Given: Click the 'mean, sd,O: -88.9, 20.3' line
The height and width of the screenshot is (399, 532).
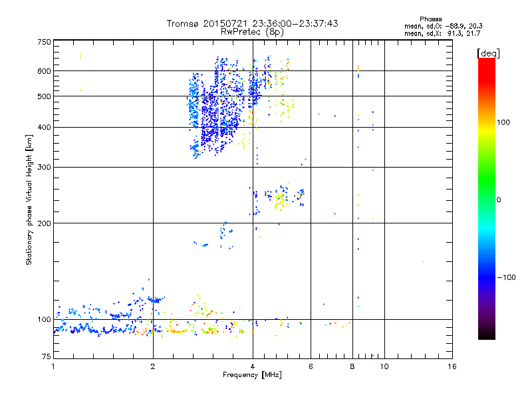Looking at the screenshot, I should (444, 26).
